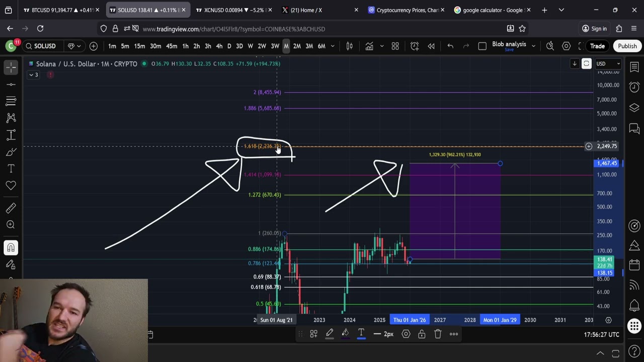Open the patterns drawing tool group

[x=11, y=118]
